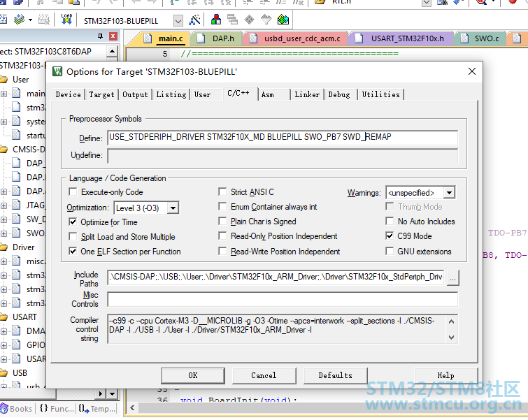
Task: Switch to the Output tab
Action: [135, 94]
